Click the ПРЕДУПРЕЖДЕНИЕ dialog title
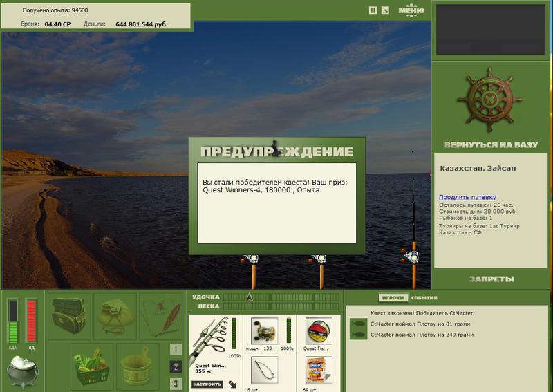The image size is (553, 392). 277,151
